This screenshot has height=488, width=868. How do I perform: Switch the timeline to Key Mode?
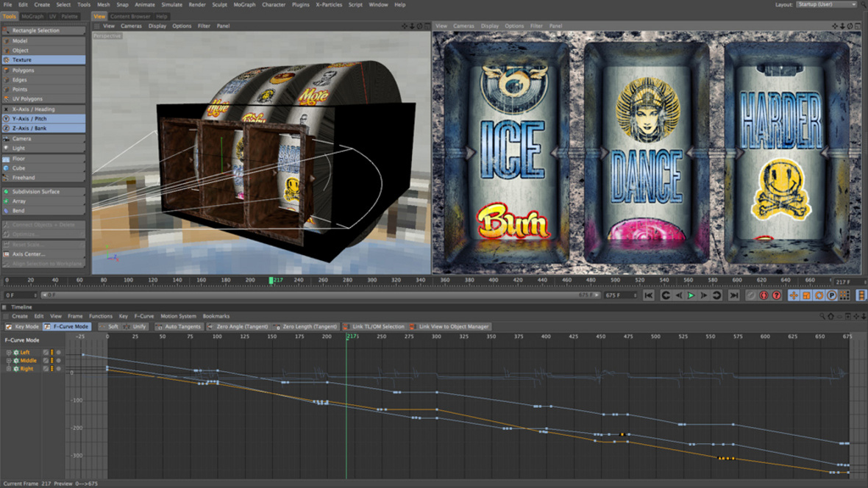point(23,326)
